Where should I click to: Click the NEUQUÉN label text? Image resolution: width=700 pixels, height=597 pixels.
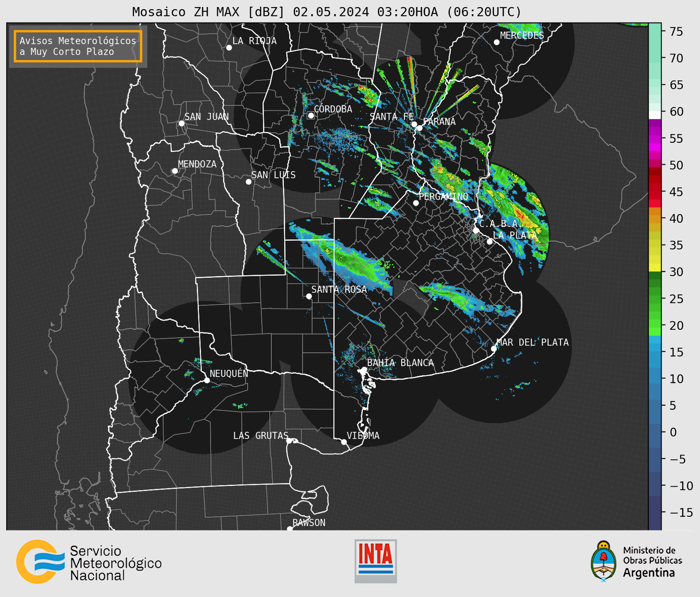point(229,374)
